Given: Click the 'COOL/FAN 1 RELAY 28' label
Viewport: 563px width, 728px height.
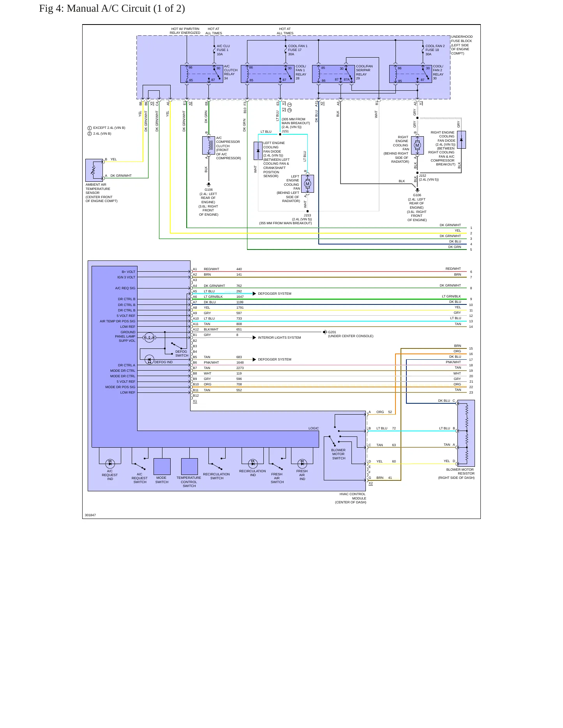Looking at the screenshot, I should 301,72.
